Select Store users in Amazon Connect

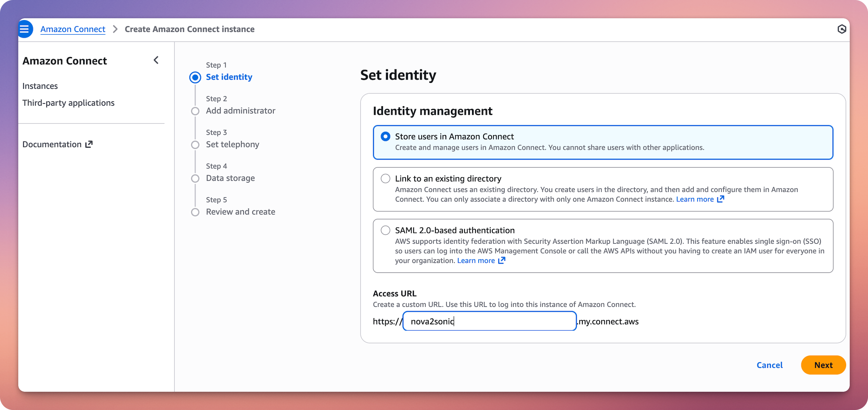click(x=386, y=137)
